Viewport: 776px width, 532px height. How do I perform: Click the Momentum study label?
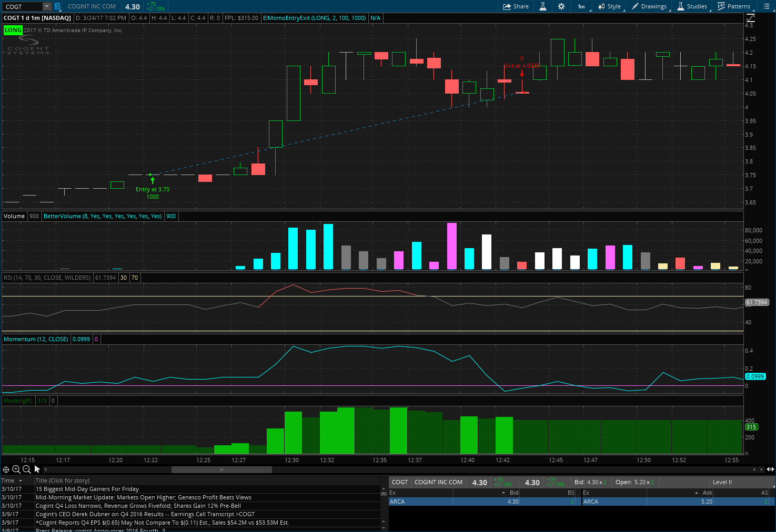click(x=36, y=339)
